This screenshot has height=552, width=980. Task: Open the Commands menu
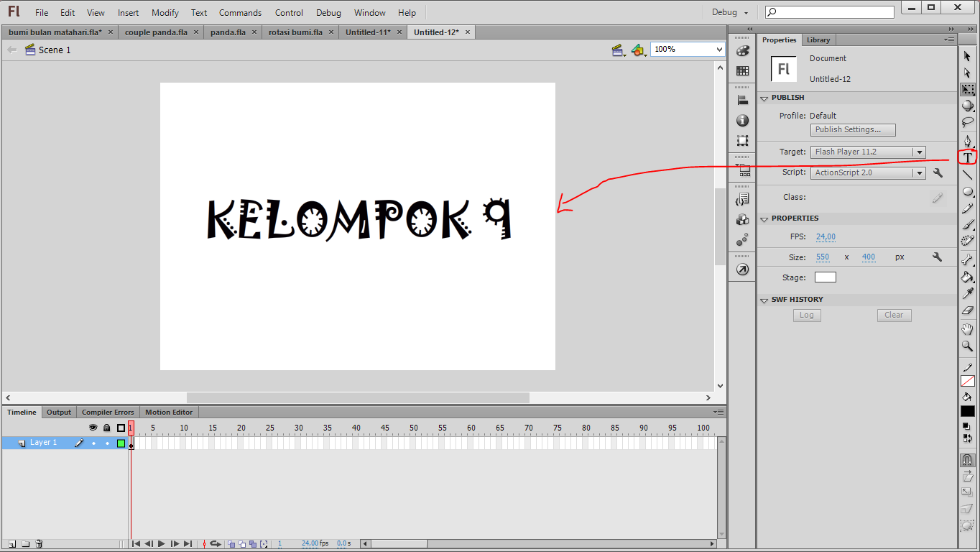click(x=240, y=12)
